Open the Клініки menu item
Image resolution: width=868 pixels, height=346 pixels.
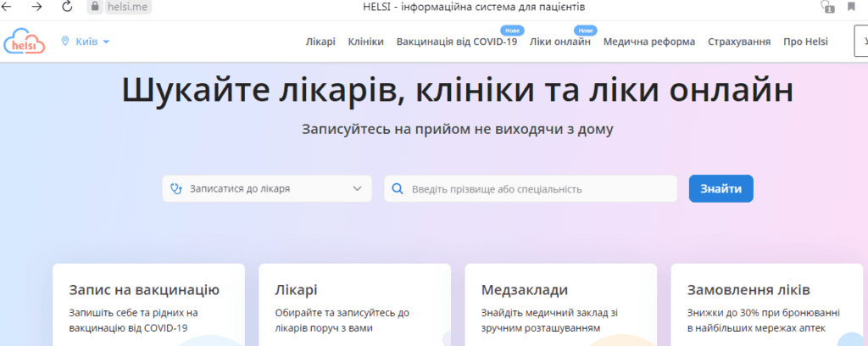(366, 42)
